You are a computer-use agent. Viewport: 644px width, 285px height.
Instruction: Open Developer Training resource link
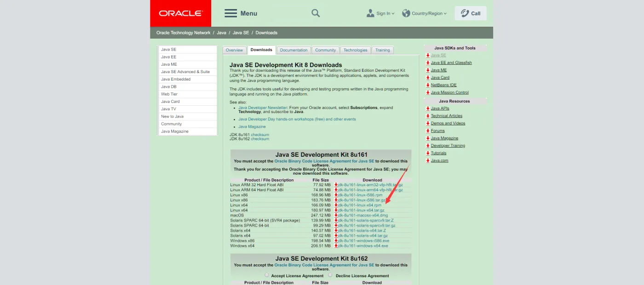[x=448, y=146]
